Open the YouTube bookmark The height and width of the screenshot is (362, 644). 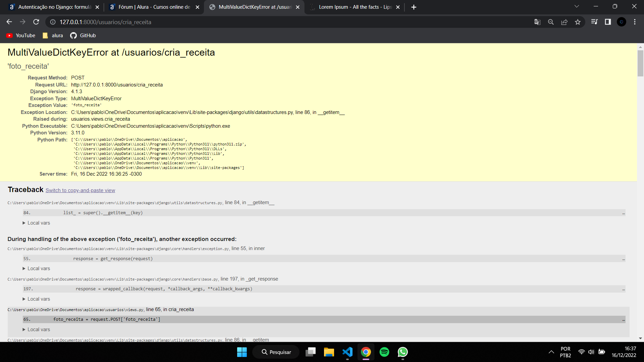pyautogui.click(x=21, y=36)
